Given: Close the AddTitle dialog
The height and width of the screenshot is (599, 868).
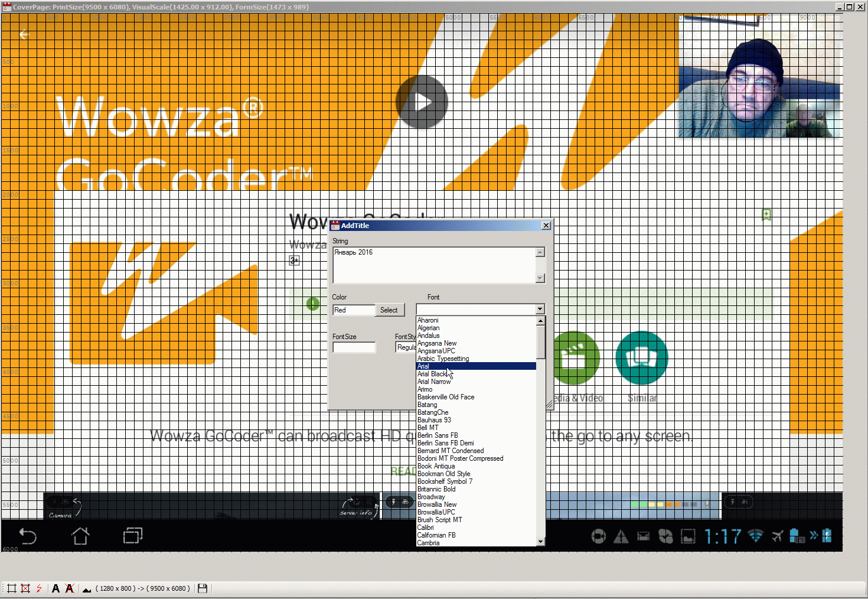Looking at the screenshot, I should point(546,226).
